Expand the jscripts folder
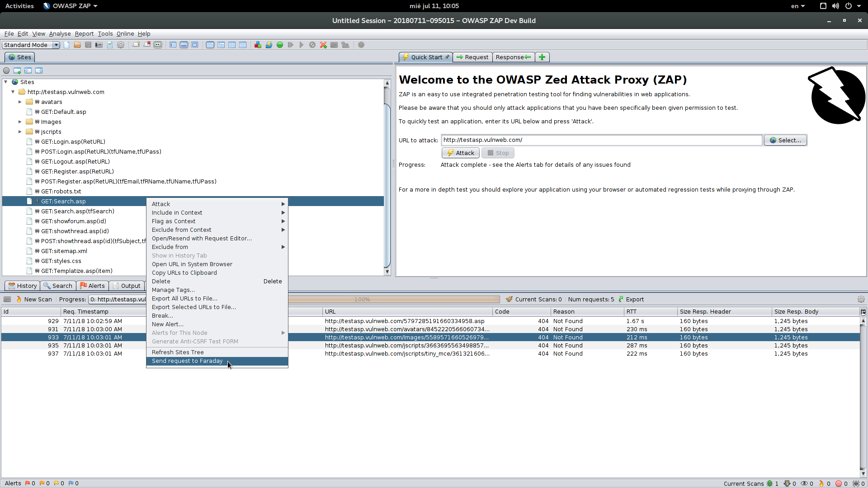Image resolution: width=868 pixels, height=488 pixels. (20, 131)
